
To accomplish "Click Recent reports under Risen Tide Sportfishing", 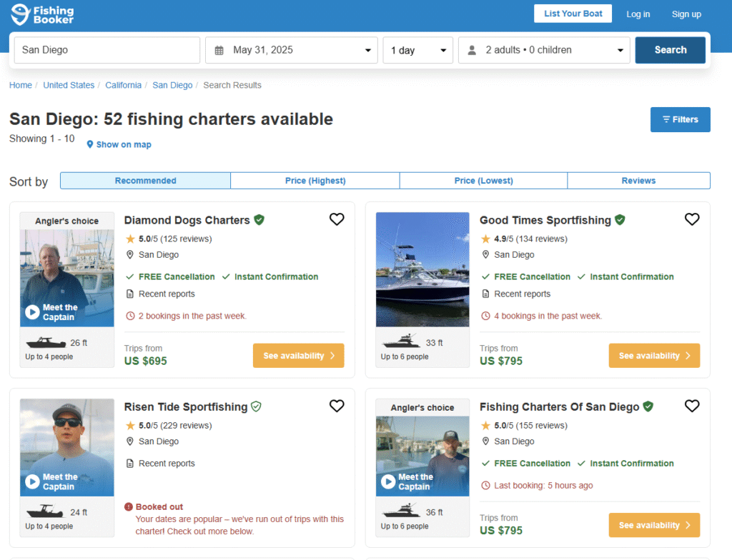I will tap(167, 464).
